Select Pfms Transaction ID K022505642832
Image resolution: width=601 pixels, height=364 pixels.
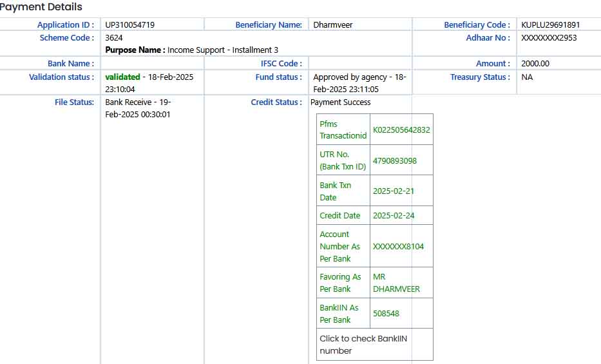coord(401,130)
